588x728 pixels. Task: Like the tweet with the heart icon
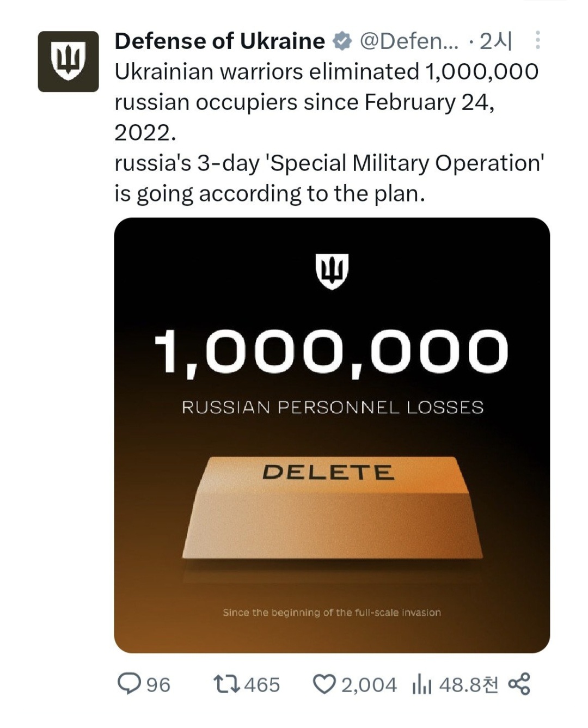[324, 684]
